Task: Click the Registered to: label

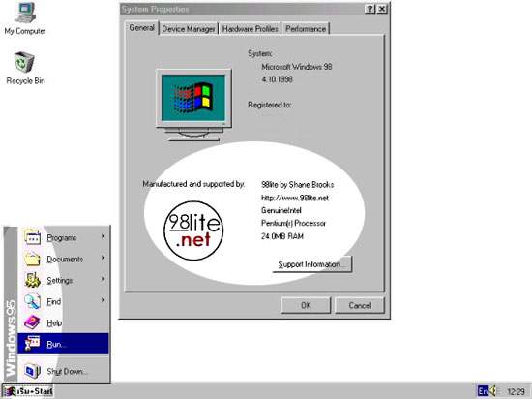Action: click(x=270, y=105)
